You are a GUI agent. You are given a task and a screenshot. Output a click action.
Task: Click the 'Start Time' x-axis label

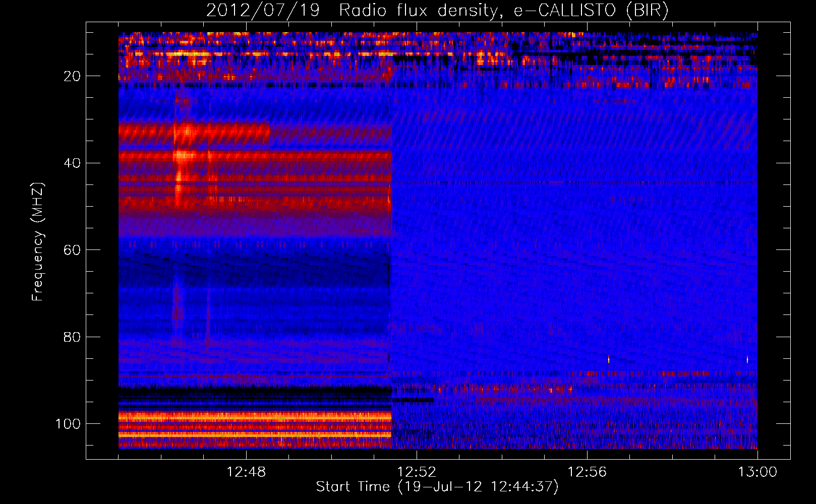pos(353,486)
